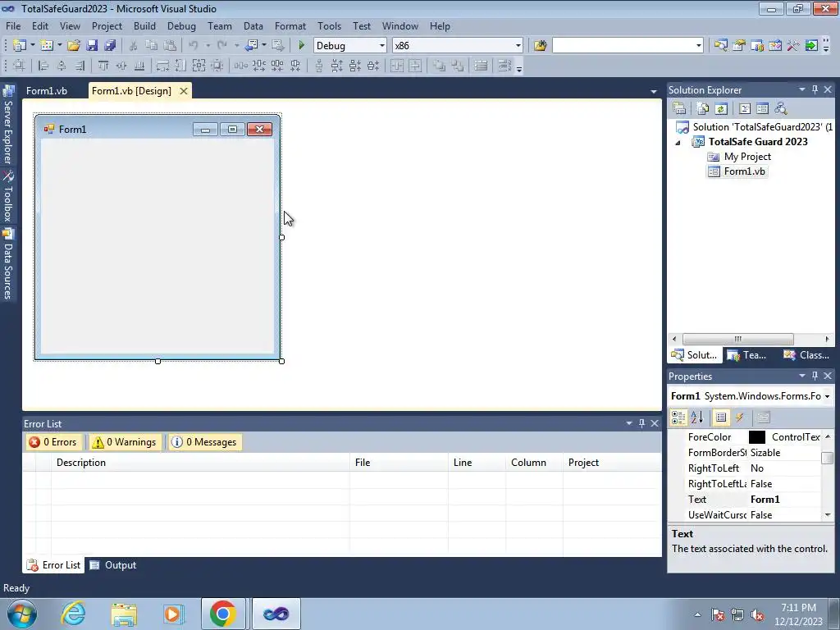Click View Class Diagram in Solution Explorer
This screenshot has width=840, height=630.
781,108
